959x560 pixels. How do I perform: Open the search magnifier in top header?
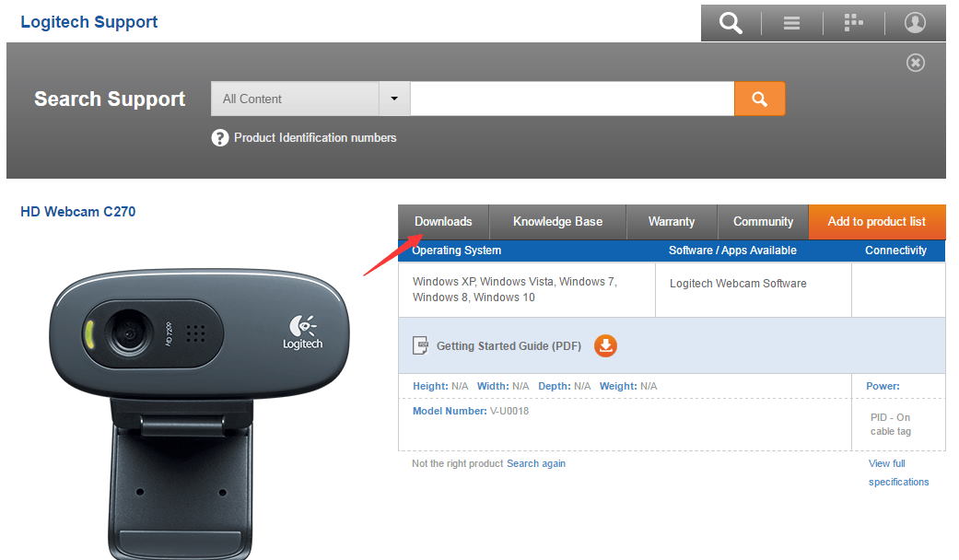(731, 23)
